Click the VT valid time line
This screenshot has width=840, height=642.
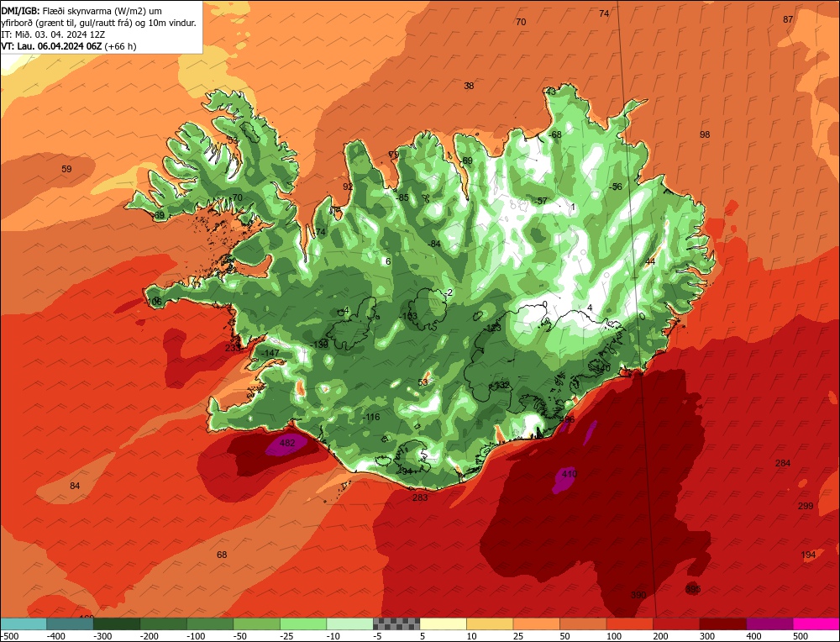click(x=69, y=46)
